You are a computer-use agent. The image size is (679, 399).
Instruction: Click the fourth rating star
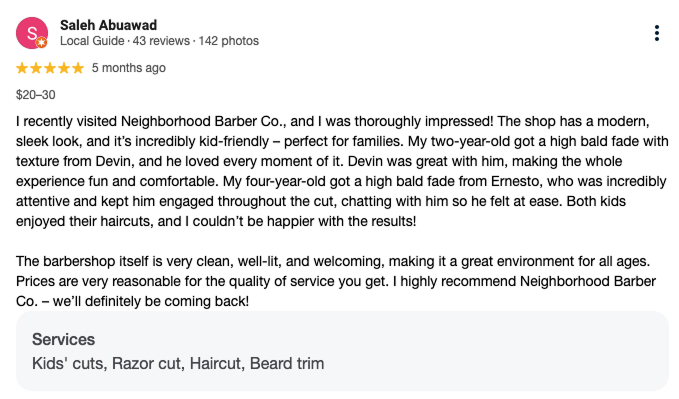point(64,68)
